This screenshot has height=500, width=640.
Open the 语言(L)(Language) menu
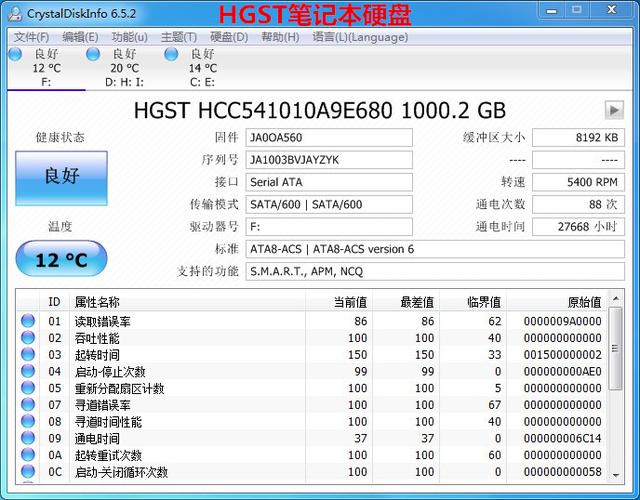coord(360,37)
